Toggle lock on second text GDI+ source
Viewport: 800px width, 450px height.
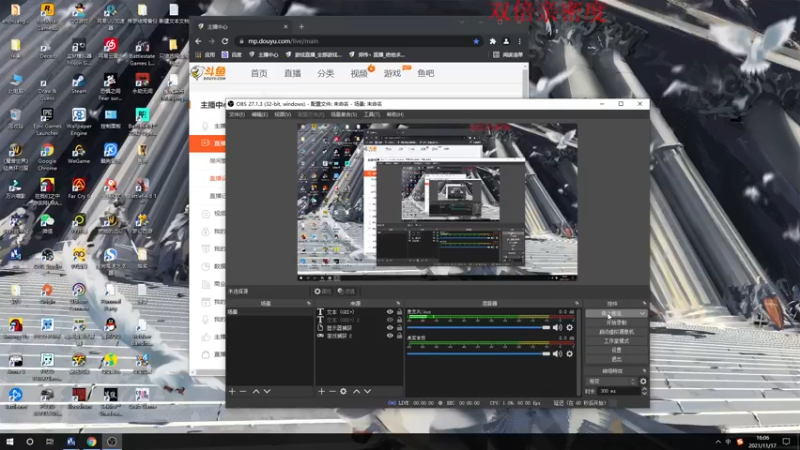pyautogui.click(x=399, y=320)
